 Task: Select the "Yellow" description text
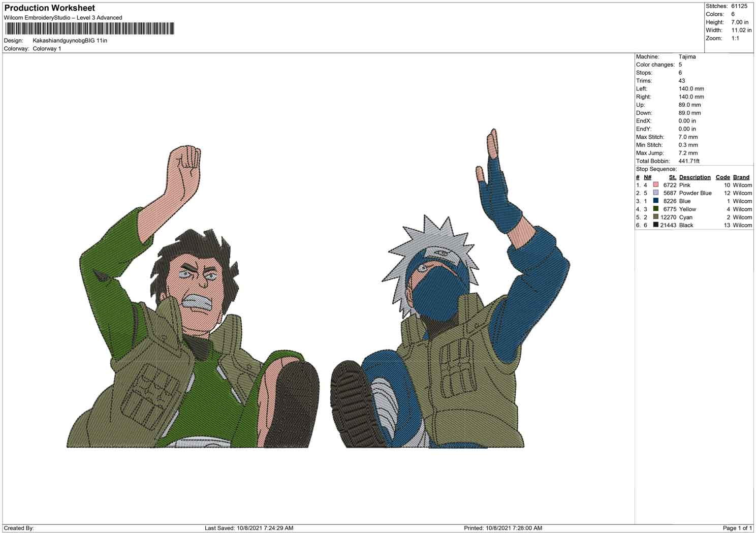pyautogui.click(x=688, y=209)
